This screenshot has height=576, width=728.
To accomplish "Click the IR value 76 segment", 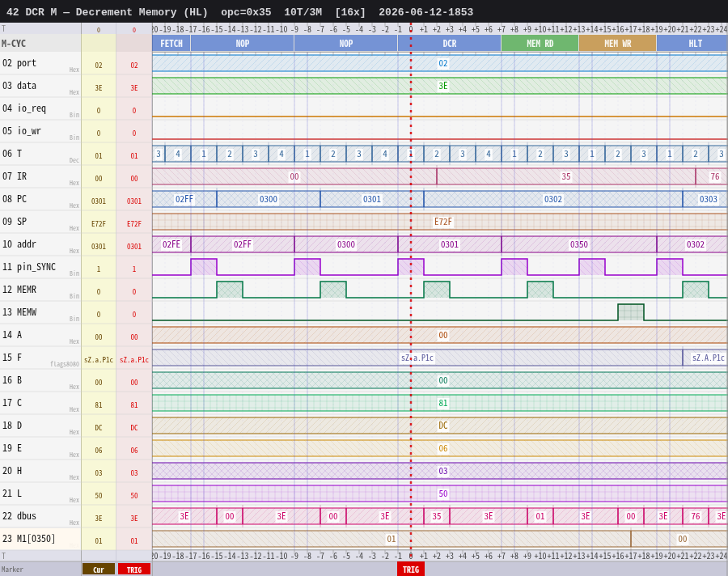I will [x=711, y=176].
